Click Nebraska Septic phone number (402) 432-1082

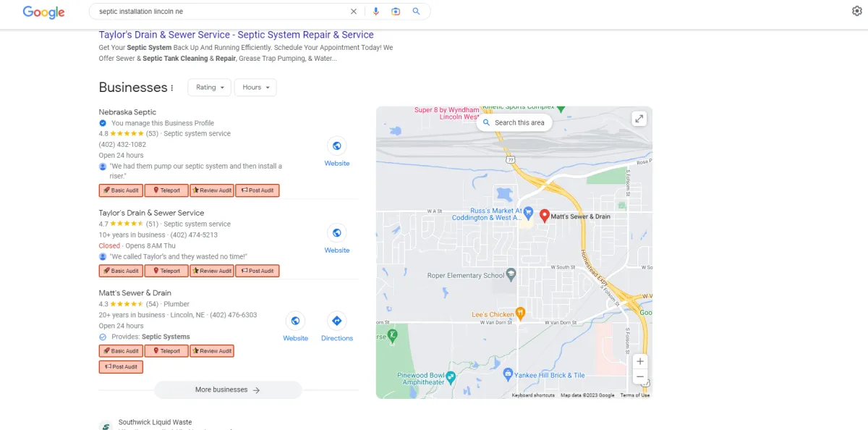pyautogui.click(x=122, y=145)
